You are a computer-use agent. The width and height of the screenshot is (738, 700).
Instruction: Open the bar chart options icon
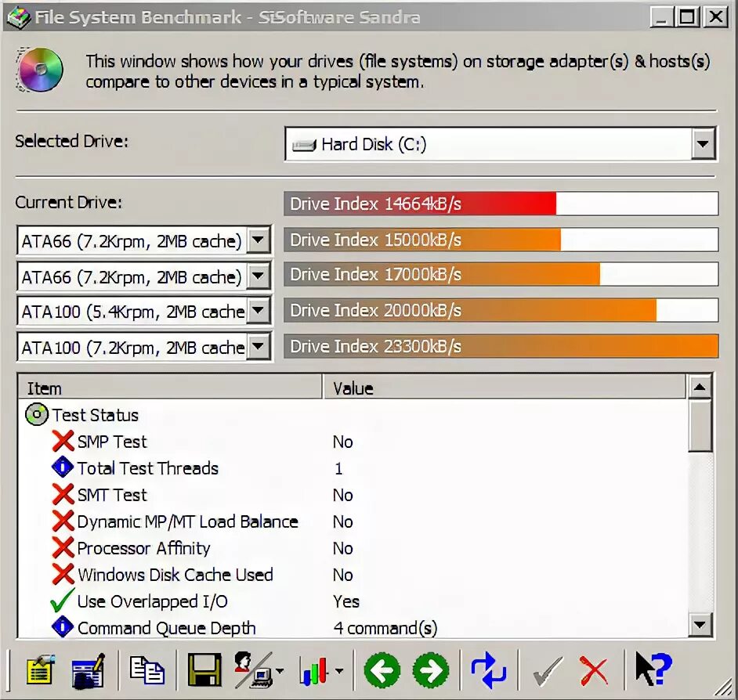coord(313,671)
